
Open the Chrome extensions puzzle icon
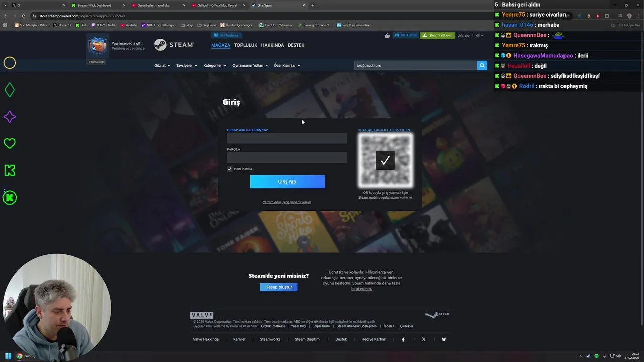(x=607, y=16)
